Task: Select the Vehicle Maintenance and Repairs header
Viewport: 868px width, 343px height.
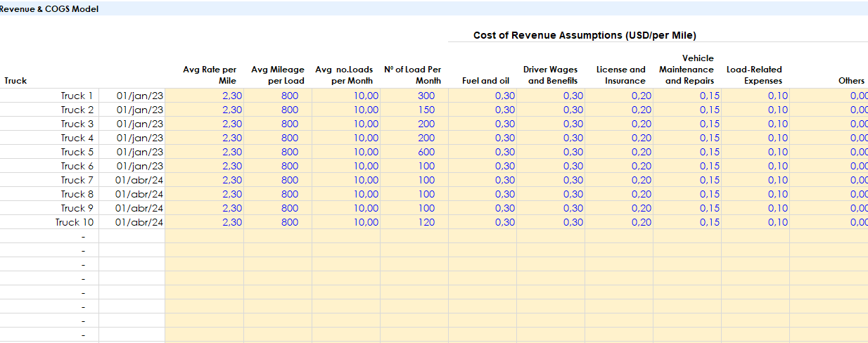Action: [687, 70]
